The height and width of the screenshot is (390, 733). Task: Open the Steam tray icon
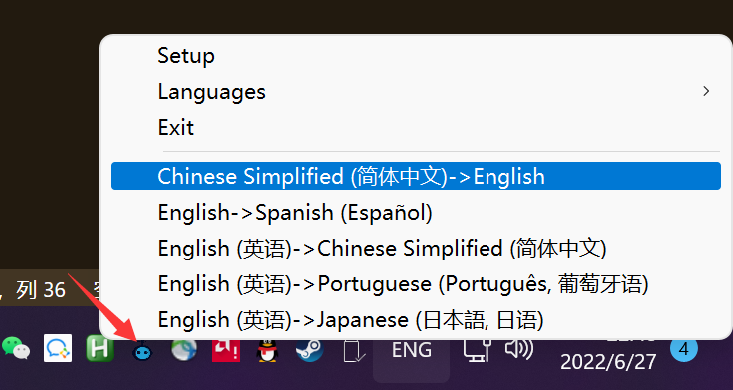pyautogui.click(x=309, y=349)
